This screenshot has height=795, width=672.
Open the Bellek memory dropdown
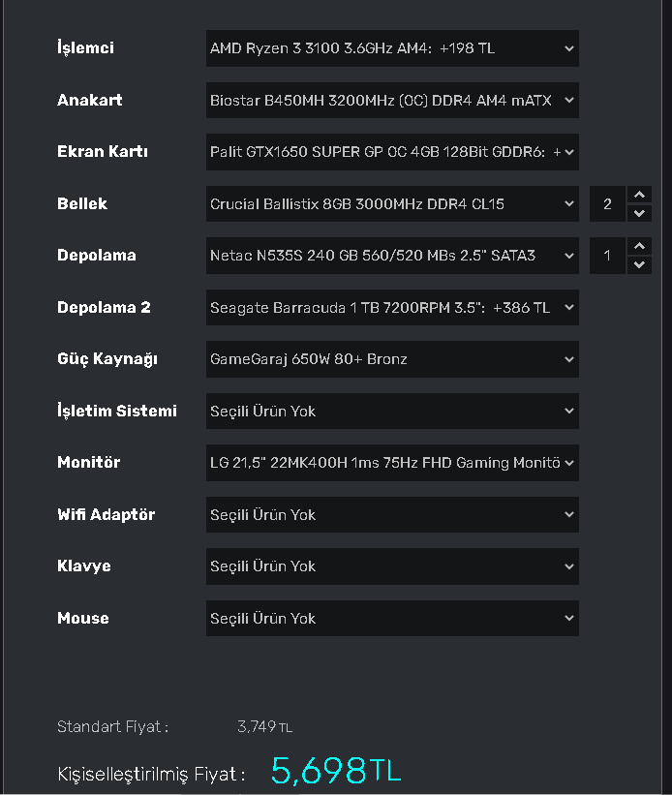pyautogui.click(x=391, y=204)
